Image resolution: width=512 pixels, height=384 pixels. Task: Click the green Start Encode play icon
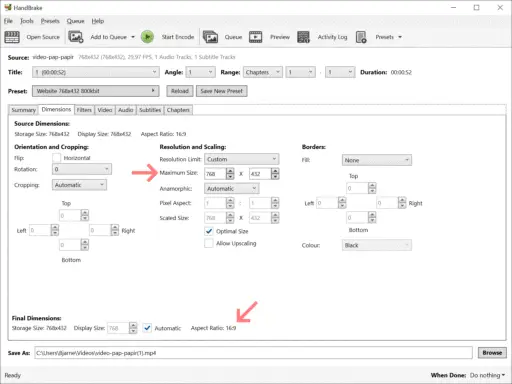tap(147, 37)
